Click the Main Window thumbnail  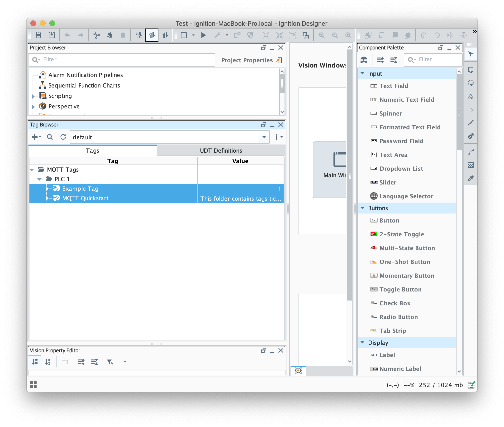[330, 170]
